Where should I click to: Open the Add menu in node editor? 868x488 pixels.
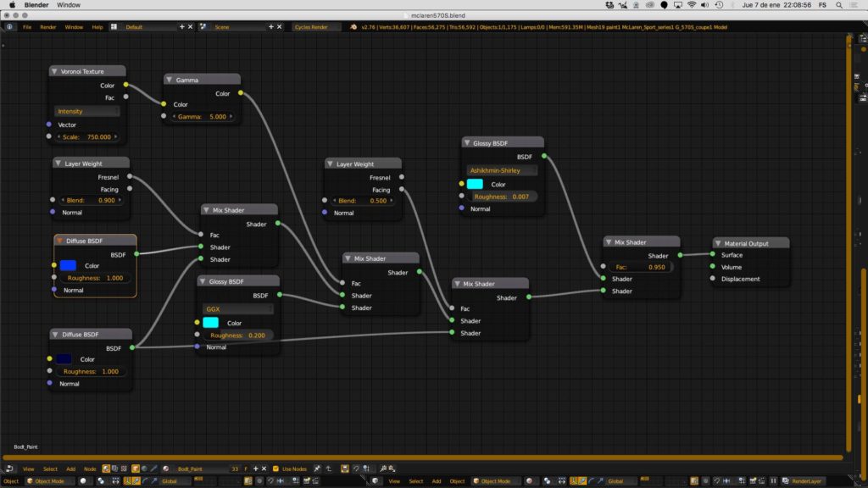pyautogui.click(x=70, y=469)
